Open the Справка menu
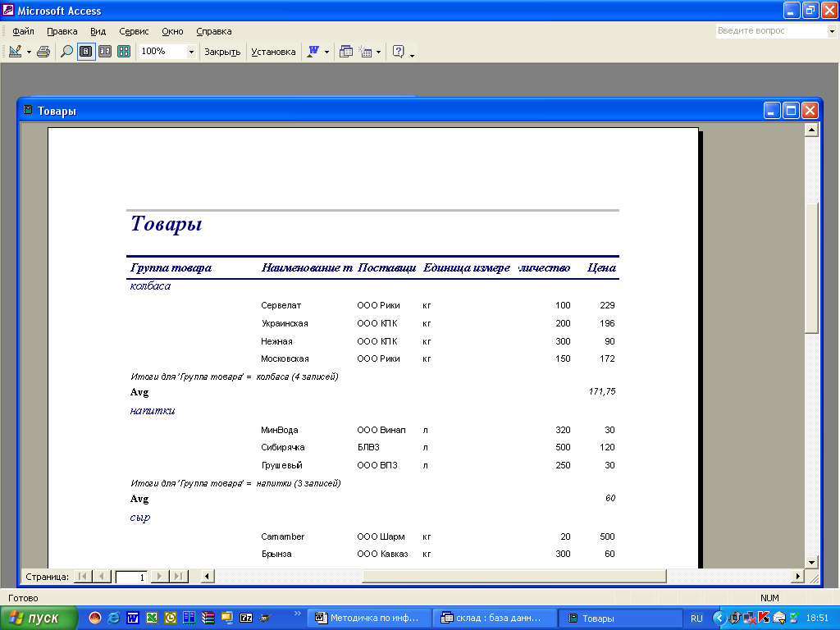 [x=214, y=32]
